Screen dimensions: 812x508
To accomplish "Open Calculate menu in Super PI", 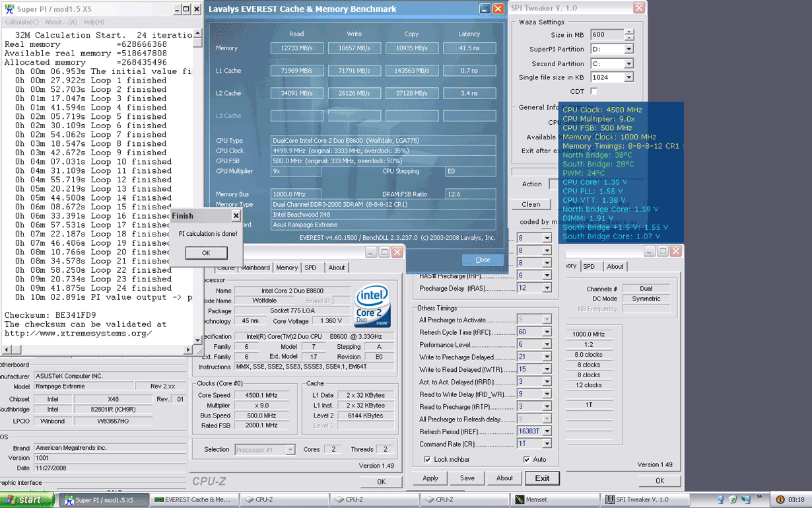I will click(x=22, y=22).
